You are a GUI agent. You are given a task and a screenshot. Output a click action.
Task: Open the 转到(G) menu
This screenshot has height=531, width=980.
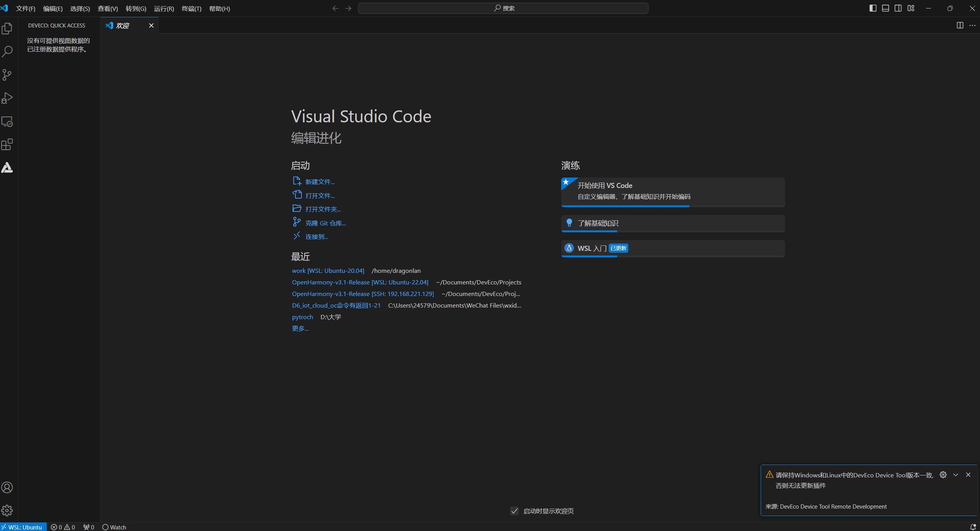136,8
